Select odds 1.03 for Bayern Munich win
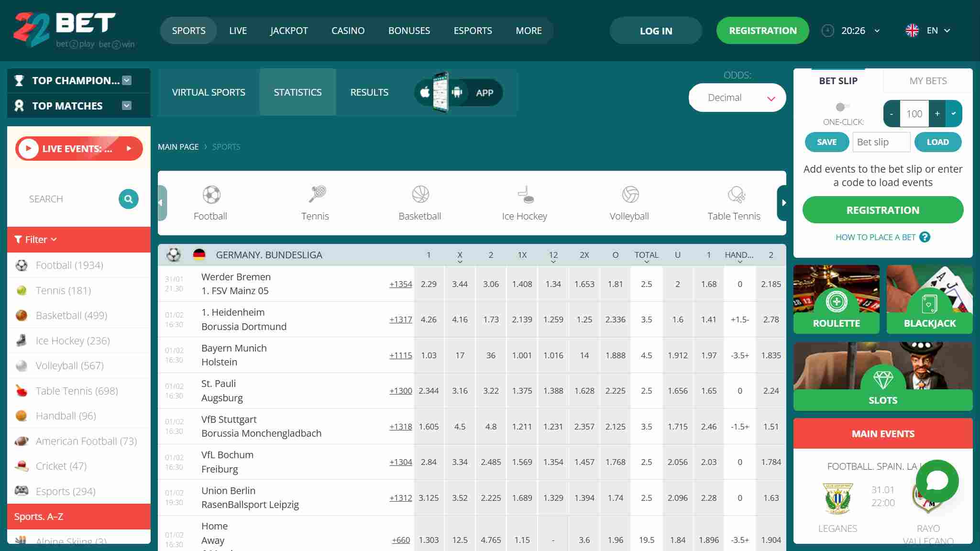Viewport: 980px width, 551px height. point(429,355)
